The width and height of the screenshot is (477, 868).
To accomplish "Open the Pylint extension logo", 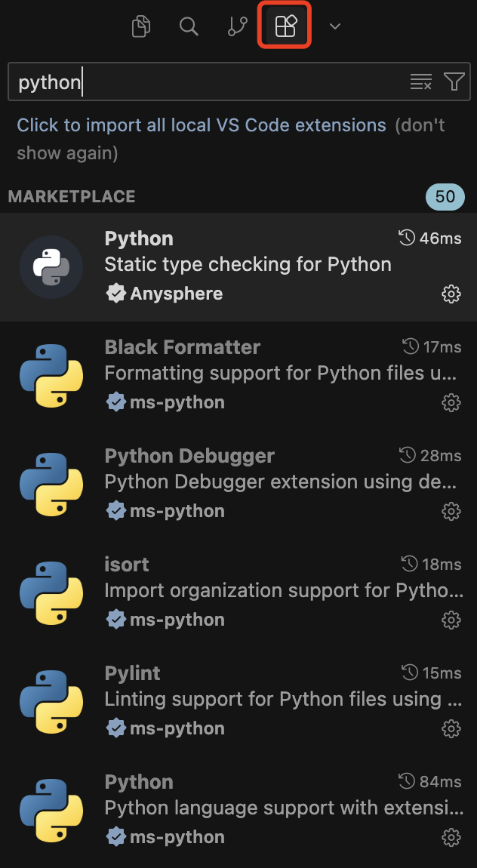I will click(51, 701).
